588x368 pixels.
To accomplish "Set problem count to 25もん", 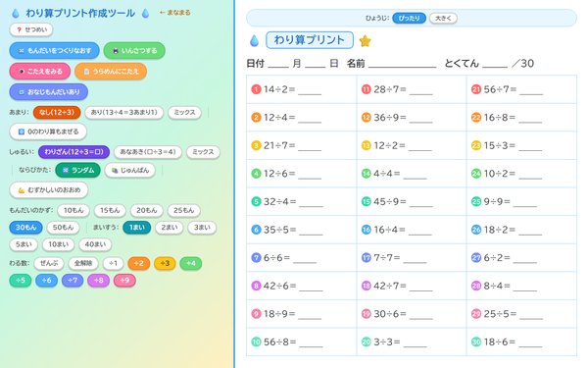I will 184,210.
